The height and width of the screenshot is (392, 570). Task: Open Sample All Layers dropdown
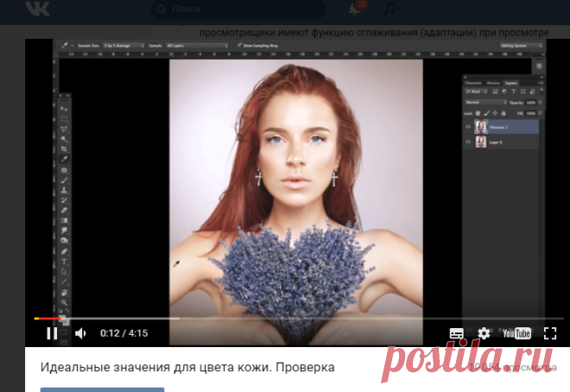pyautogui.click(x=197, y=46)
